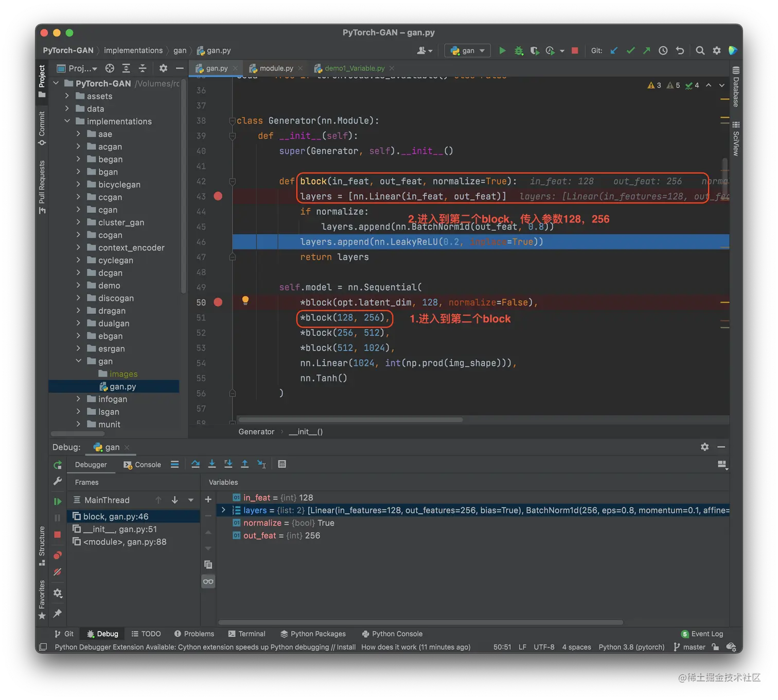This screenshot has width=778, height=700.
Task: Stop the running process in top toolbar
Action: click(575, 50)
